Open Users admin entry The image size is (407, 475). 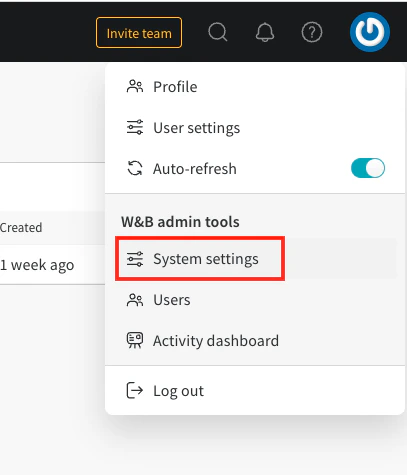(255, 300)
